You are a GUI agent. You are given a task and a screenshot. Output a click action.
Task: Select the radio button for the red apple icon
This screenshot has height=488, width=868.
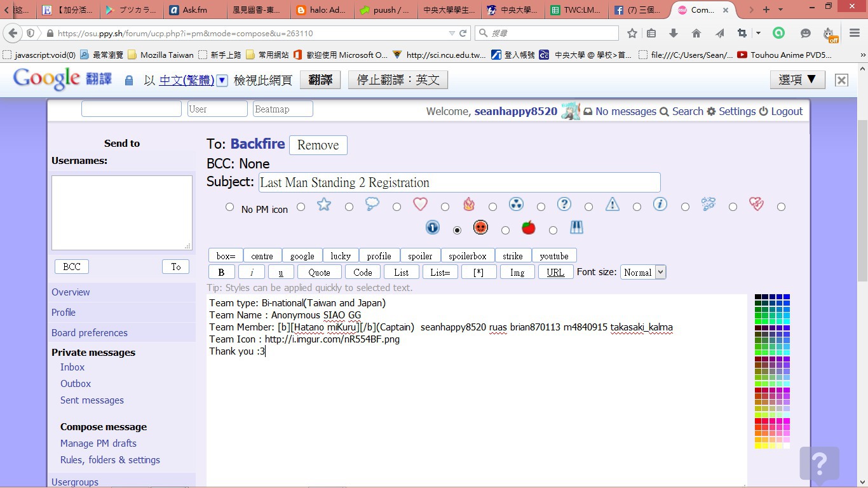[505, 230]
